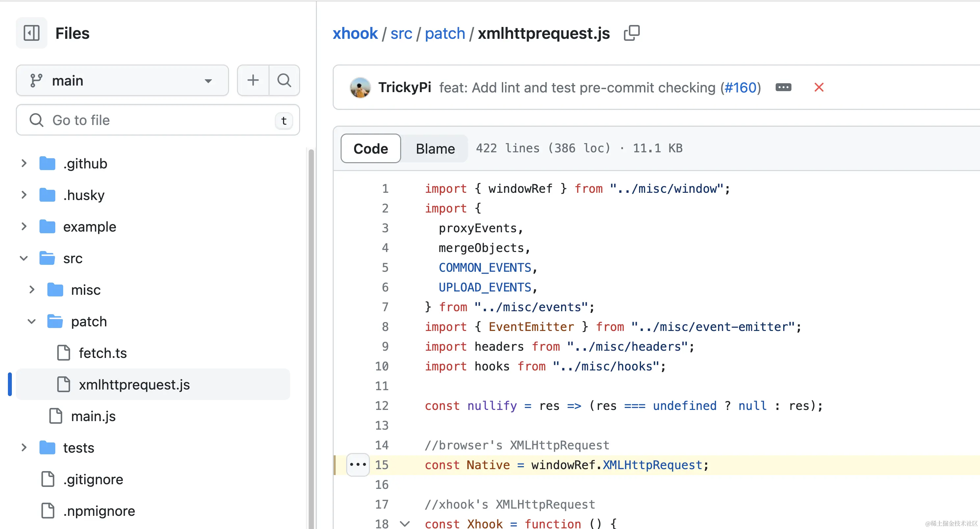
Task: Click the red failed checks X icon
Action: click(x=819, y=88)
